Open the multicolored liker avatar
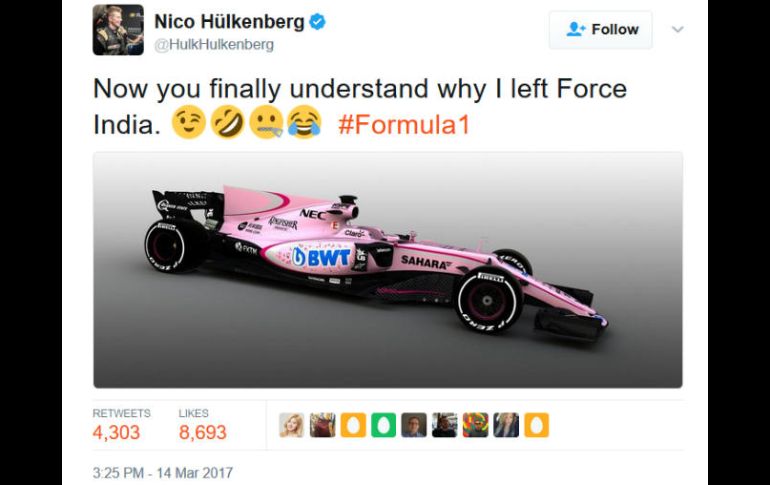The image size is (770, 485). click(475, 425)
